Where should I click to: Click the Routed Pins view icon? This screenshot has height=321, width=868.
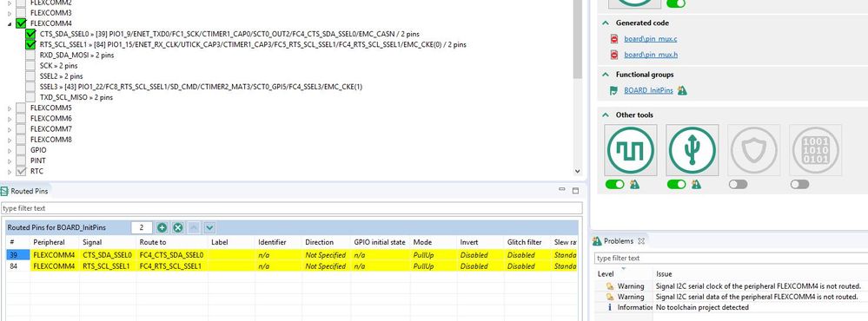(4, 191)
